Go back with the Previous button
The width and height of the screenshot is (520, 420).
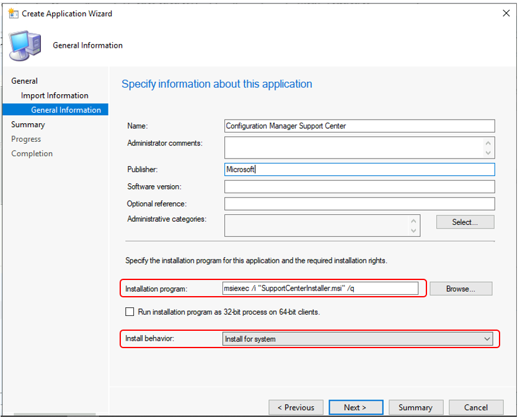tap(296, 408)
